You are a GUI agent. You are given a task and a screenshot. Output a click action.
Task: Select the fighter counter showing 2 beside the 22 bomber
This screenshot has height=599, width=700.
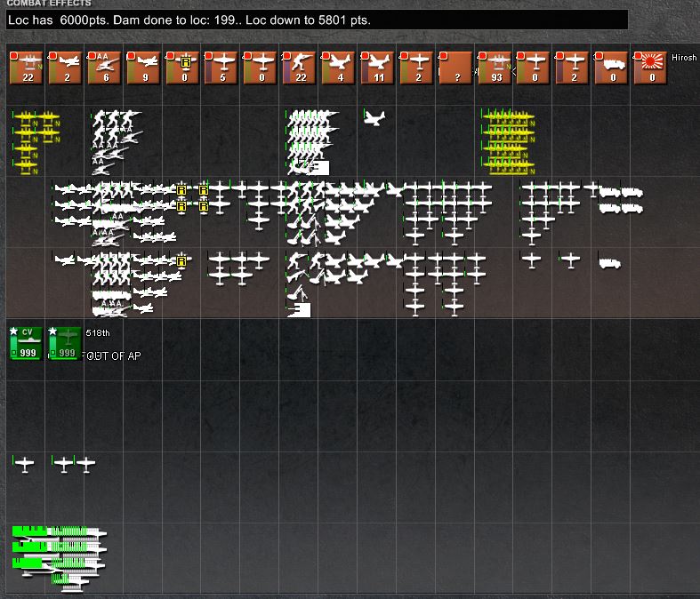coord(66,68)
